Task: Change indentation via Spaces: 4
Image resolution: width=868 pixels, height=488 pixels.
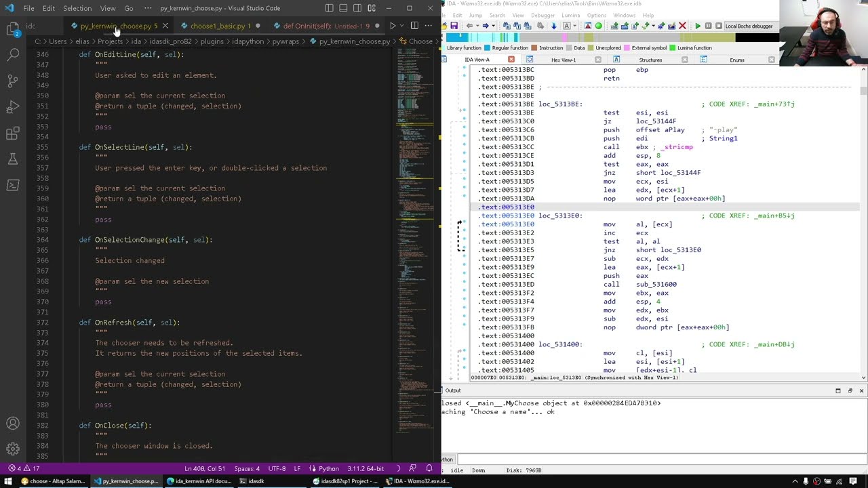Action: pyautogui.click(x=247, y=468)
